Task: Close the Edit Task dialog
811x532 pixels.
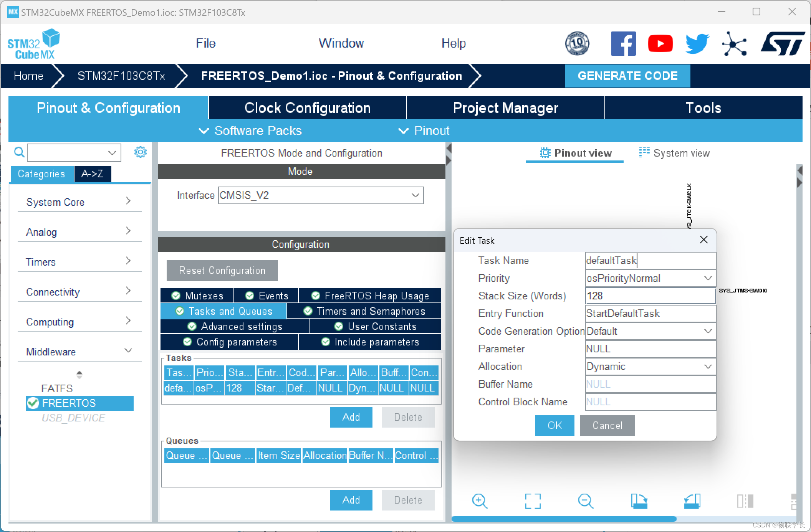Action: tap(703, 240)
